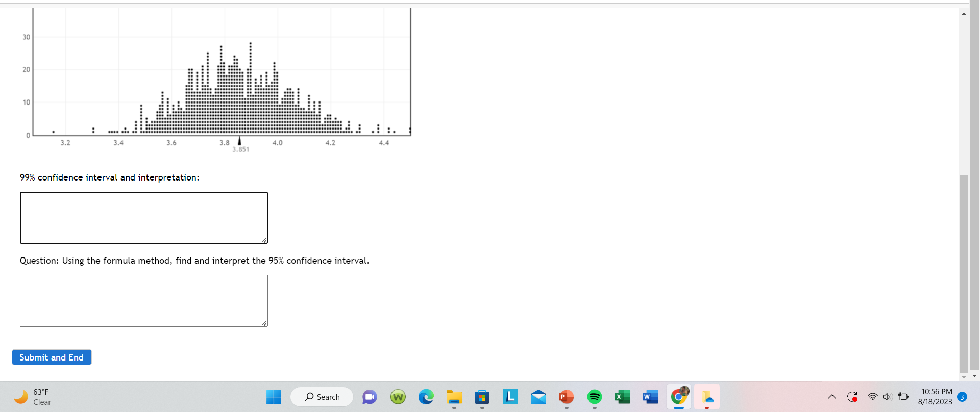Viewport: 980px width, 412px height.
Task: Open the weather widget showing 63°F
Action: pos(33,397)
